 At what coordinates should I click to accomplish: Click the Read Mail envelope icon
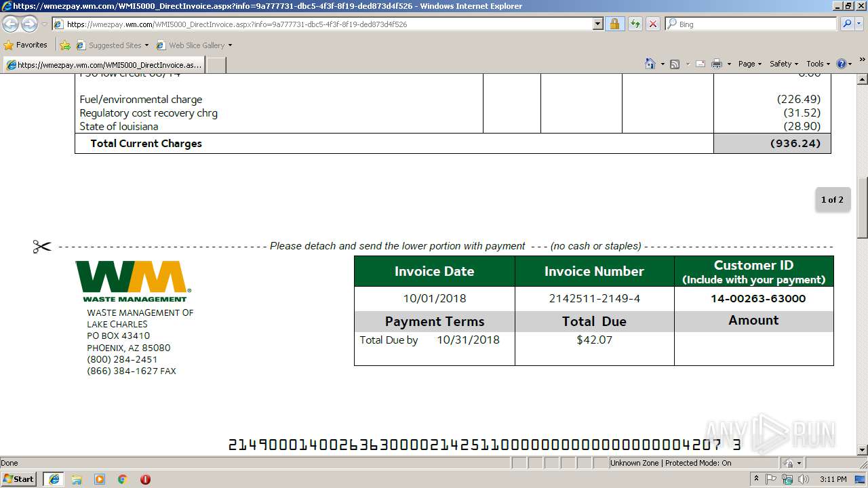click(x=701, y=64)
